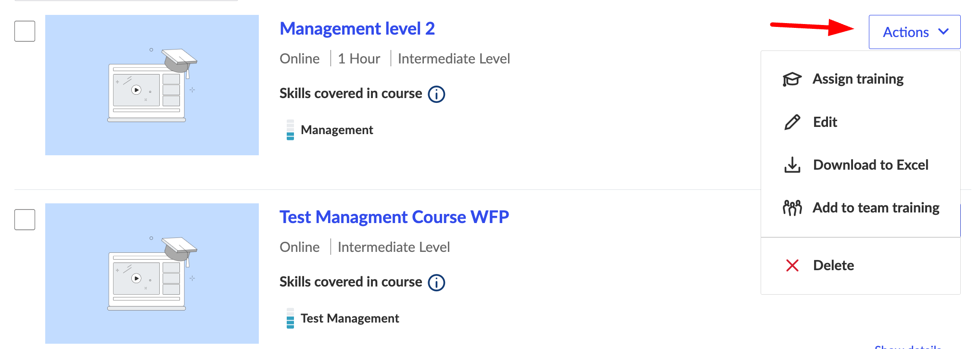This screenshot has height=349, width=980.
Task: Click the chevron arrow on Actions button
Action: (943, 32)
